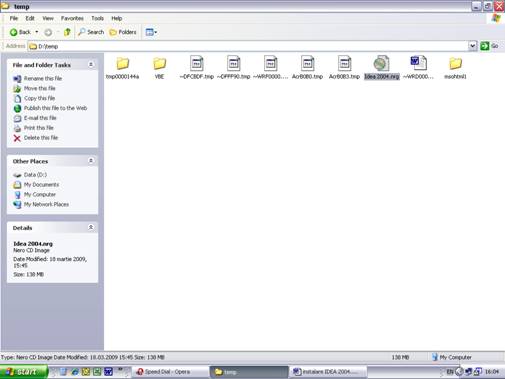Open the Help menu
Image resolution: width=505 pixels, height=379 pixels.
coord(116,18)
